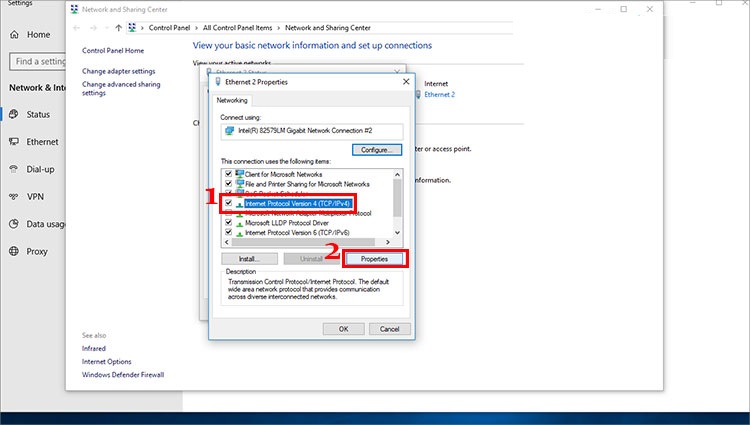Click Internet Protocol Version 4 item icon

240,204
